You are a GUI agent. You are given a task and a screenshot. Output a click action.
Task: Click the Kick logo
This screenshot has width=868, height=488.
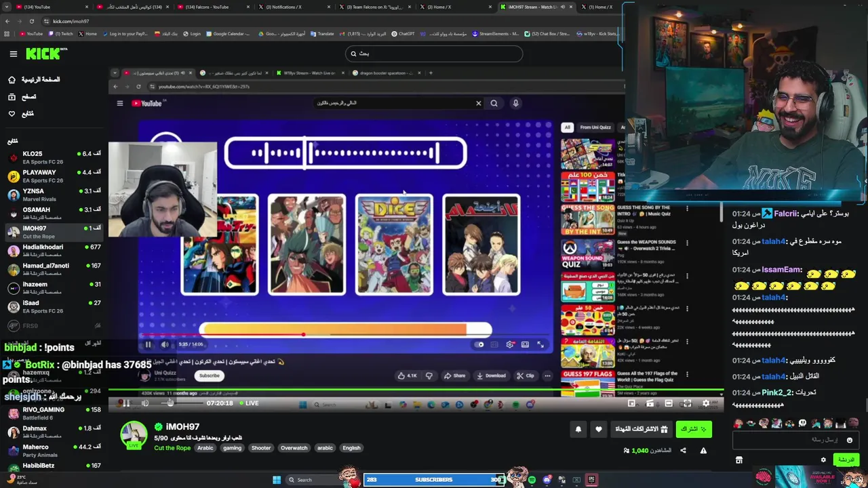(46, 54)
